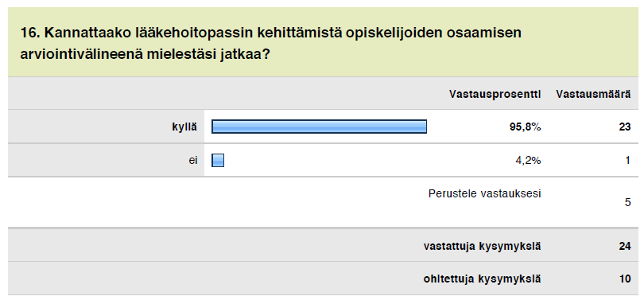Select the kyllä response bar
The height and width of the screenshot is (304, 644).
point(319,127)
